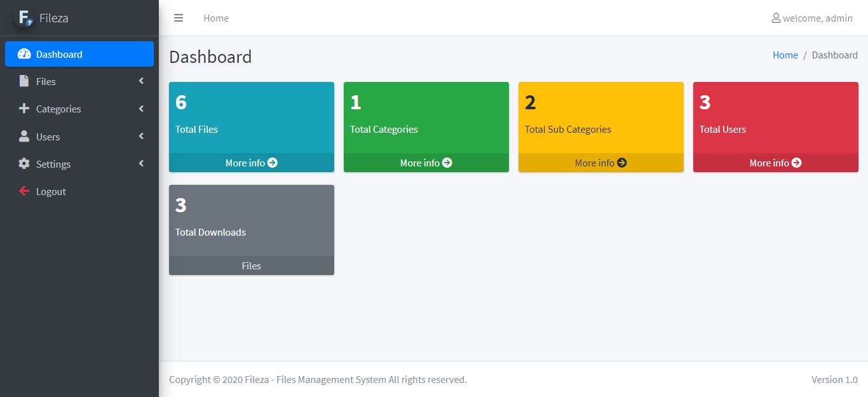This screenshot has width=868, height=397.
Task: Click the Fileza logo icon
Action: (x=24, y=18)
